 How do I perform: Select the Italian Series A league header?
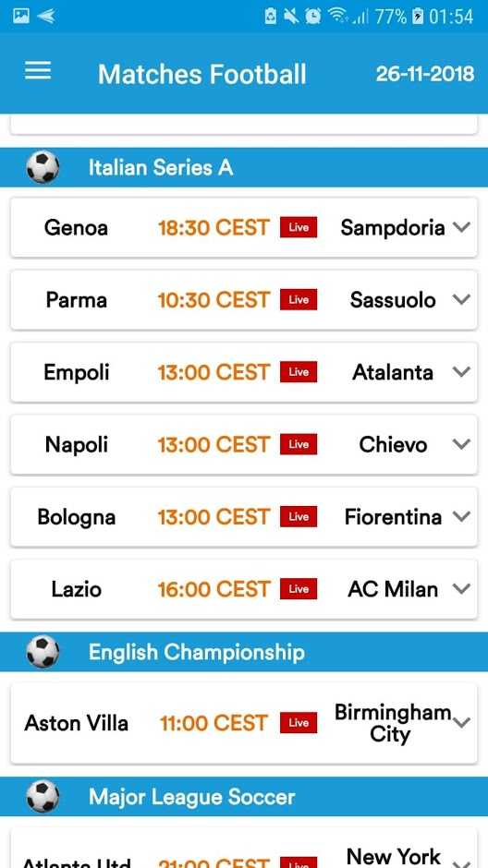click(x=244, y=167)
